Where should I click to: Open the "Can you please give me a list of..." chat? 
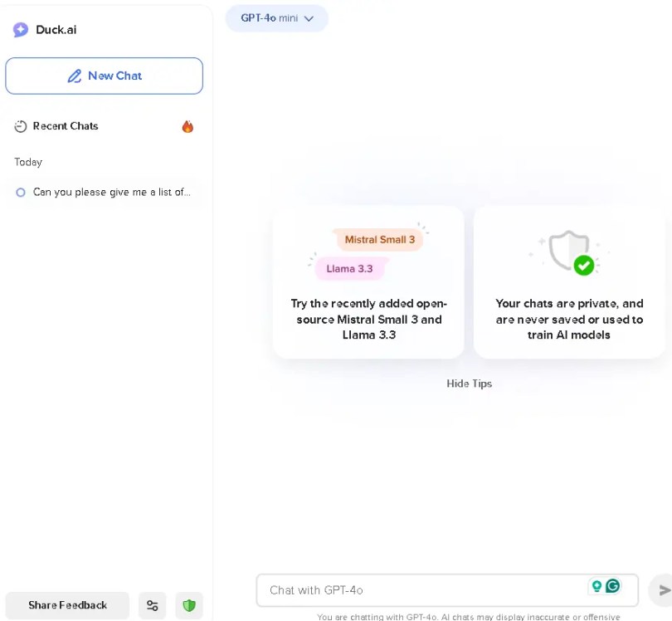pos(105,192)
